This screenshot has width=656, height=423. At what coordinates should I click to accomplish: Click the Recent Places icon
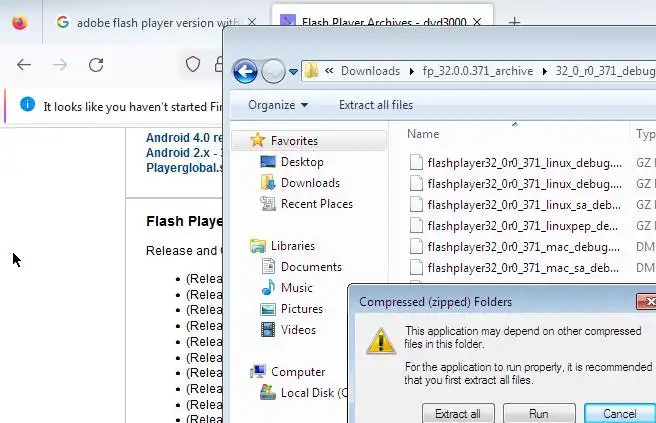tap(268, 203)
